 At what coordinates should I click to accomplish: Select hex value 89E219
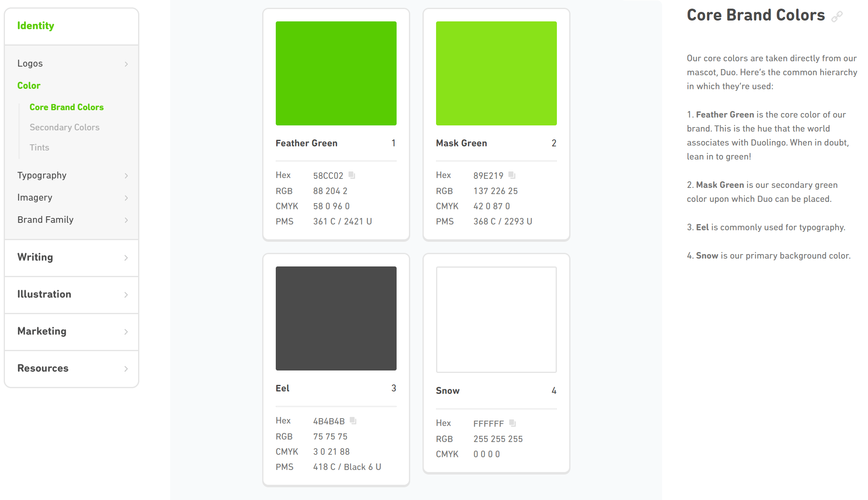click(x=489, y=176)
